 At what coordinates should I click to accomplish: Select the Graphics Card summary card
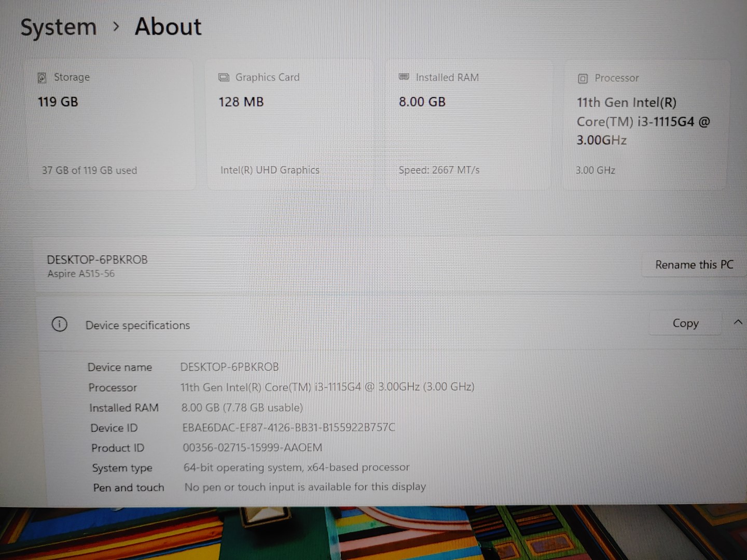click(x=289, y=123)
